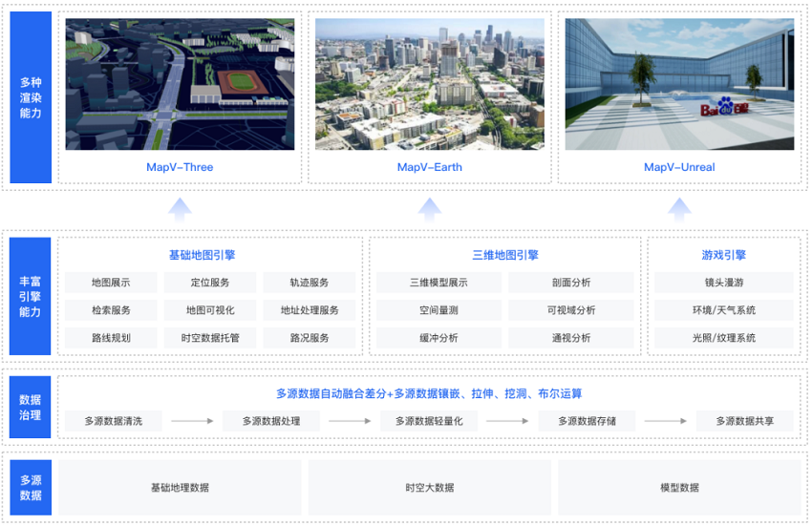Click the MapV-Three 3D map thumbnail
812x526 pixels.
click(180, 84)
